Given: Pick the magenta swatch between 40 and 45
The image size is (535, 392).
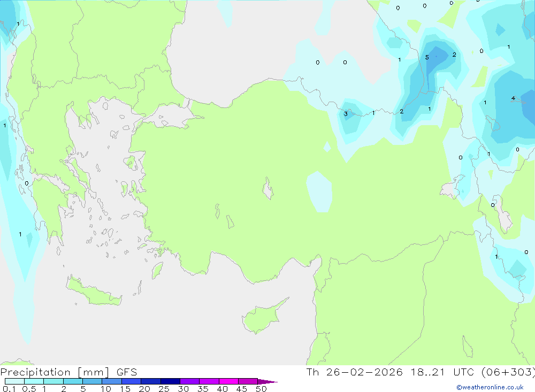Looking at the screenshot, I should point(228,381).
